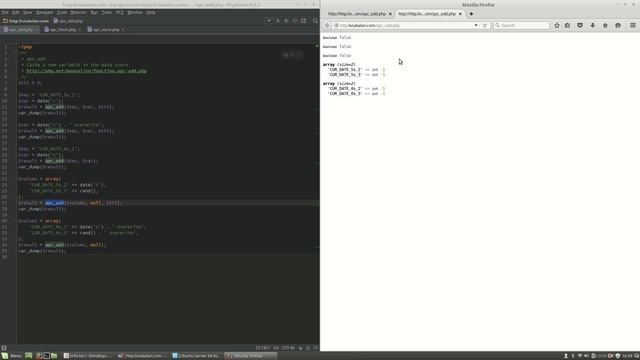Close the apc_store.php editor tab
The width and height of the screenshot is (640, 360).
pos(122,30)
